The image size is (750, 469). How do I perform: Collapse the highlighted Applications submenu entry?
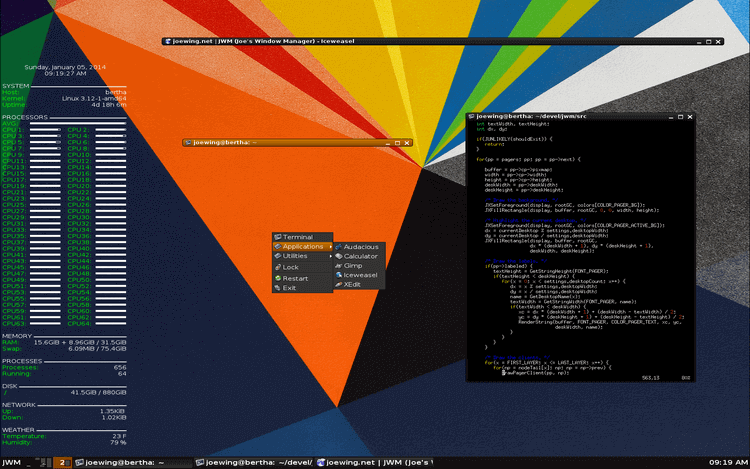[302, 246]
